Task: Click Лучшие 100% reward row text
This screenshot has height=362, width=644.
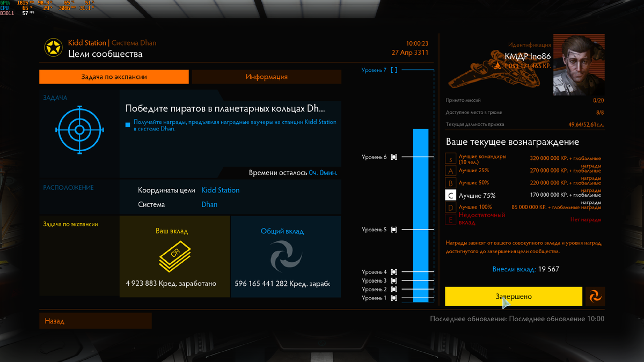Action: [x=475, y=207]
